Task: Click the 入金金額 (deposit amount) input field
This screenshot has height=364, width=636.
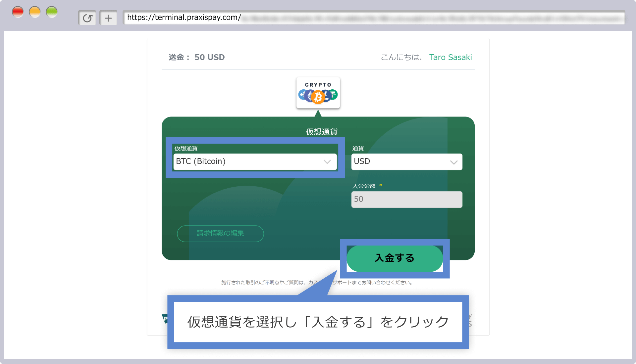Action: tap(406, 199)
